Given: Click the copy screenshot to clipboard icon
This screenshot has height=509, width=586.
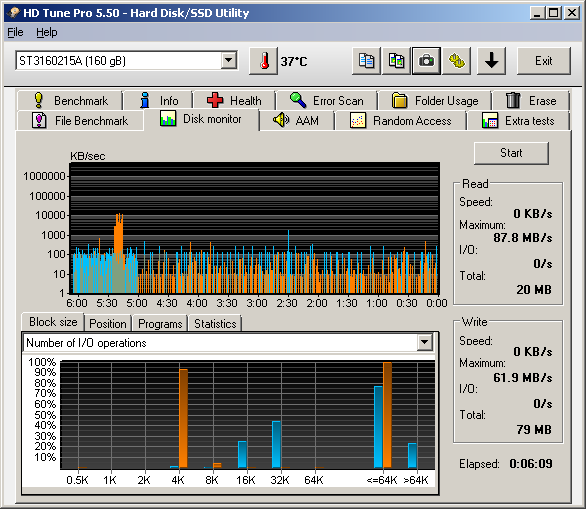Looking at the screenshot, I should click(x=396, y=61).
